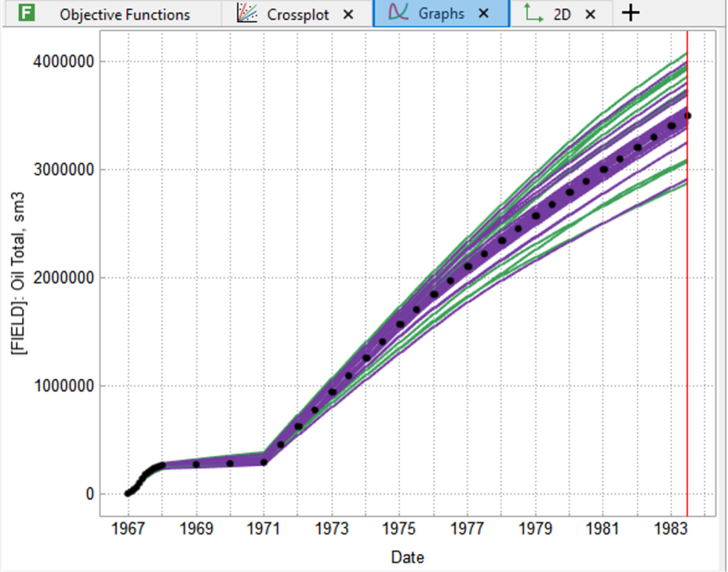Click the 4000000 y-axis tick label
The image size is (728, 572).
click(x=63, y=61)
